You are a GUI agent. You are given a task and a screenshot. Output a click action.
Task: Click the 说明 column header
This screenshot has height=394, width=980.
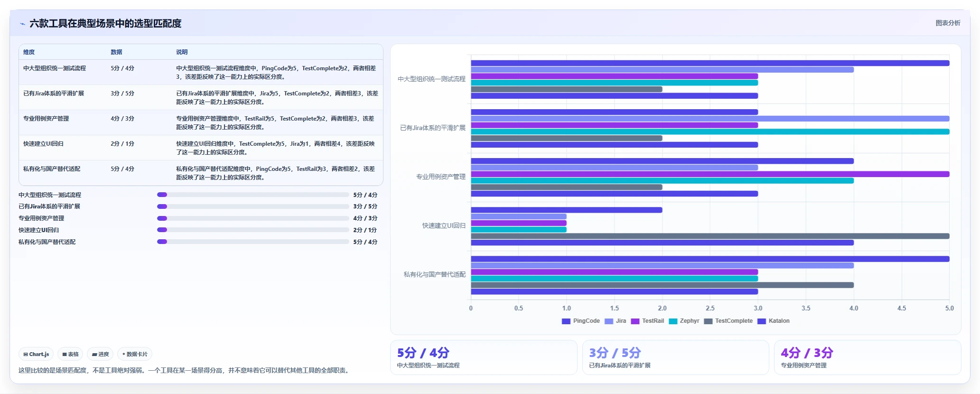tap(182, 52)
